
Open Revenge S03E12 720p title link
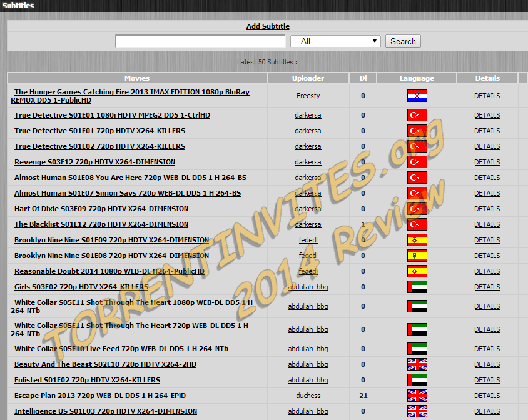(94, 162)
